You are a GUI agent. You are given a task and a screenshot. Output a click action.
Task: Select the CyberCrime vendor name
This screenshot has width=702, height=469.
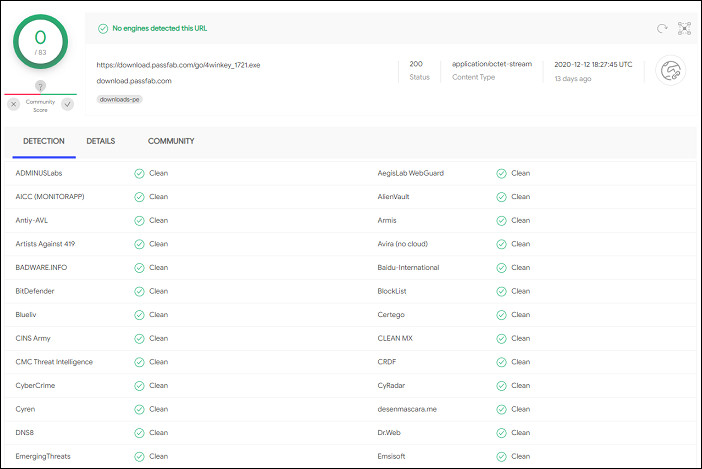point(35,385)
